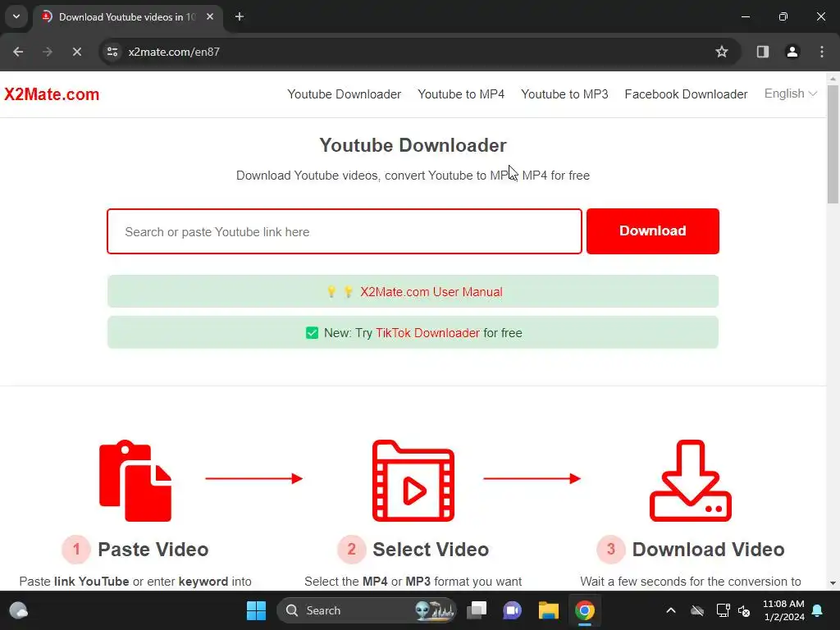Screen dimensions: 840x630
Task: Click the Youtube Downloader page heading
Action: (413, 146)
